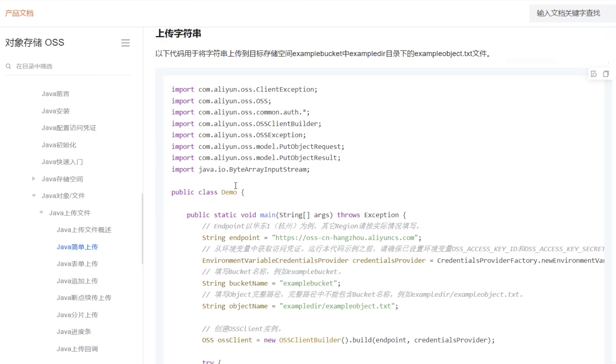The height and width of the screenshot is (364, 616).
Task: Focus the 输入文档关键字查找 search box
Action: 568,13
